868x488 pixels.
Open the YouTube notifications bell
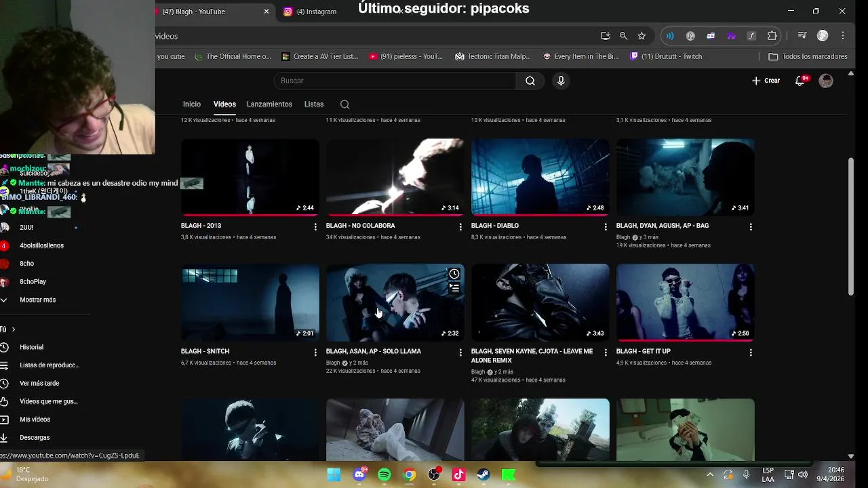click(800, 81)
